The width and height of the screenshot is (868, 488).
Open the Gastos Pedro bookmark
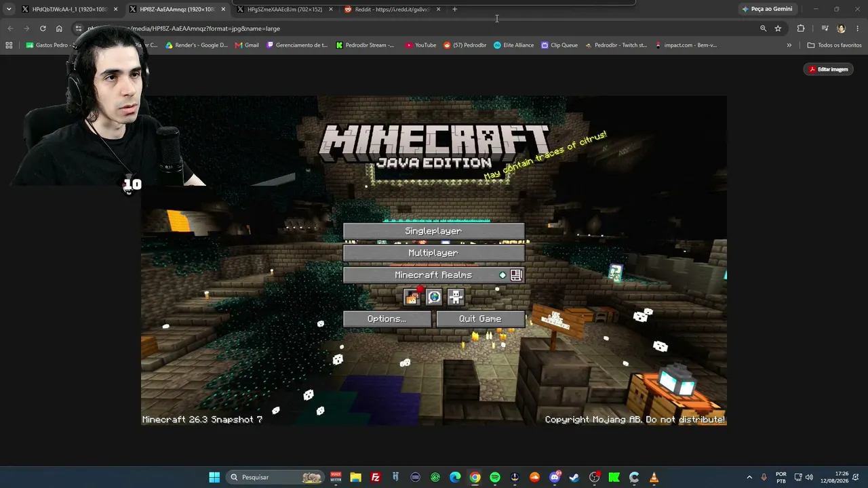tap(47, 45)
